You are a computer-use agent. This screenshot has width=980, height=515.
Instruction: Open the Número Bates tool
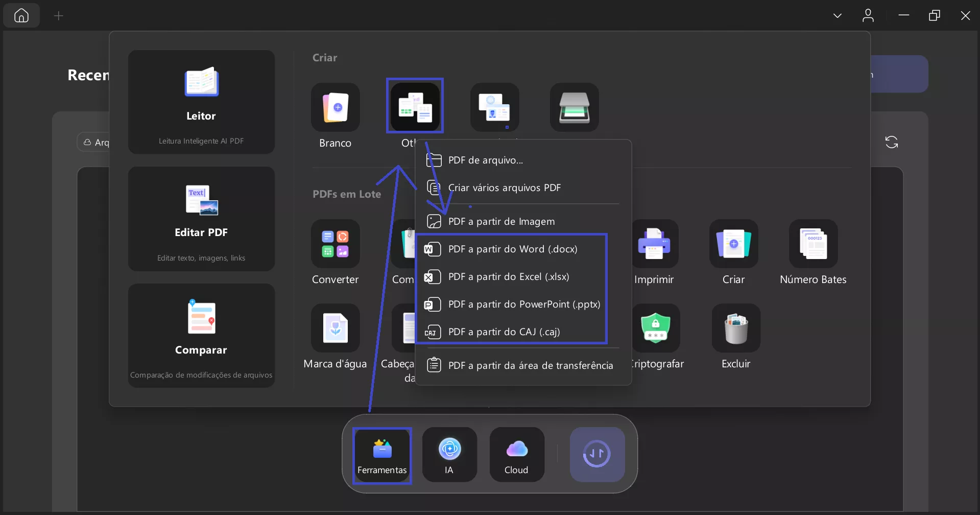(814, 244)
